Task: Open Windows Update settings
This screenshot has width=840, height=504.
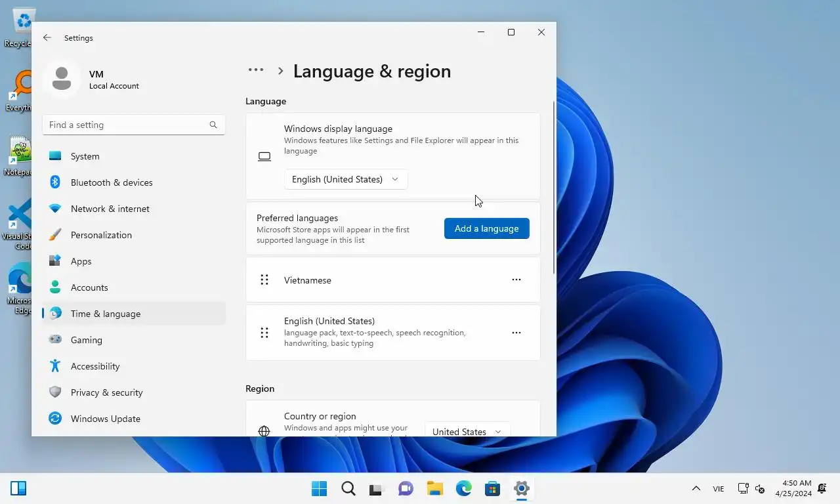Action: click(134, 419)
